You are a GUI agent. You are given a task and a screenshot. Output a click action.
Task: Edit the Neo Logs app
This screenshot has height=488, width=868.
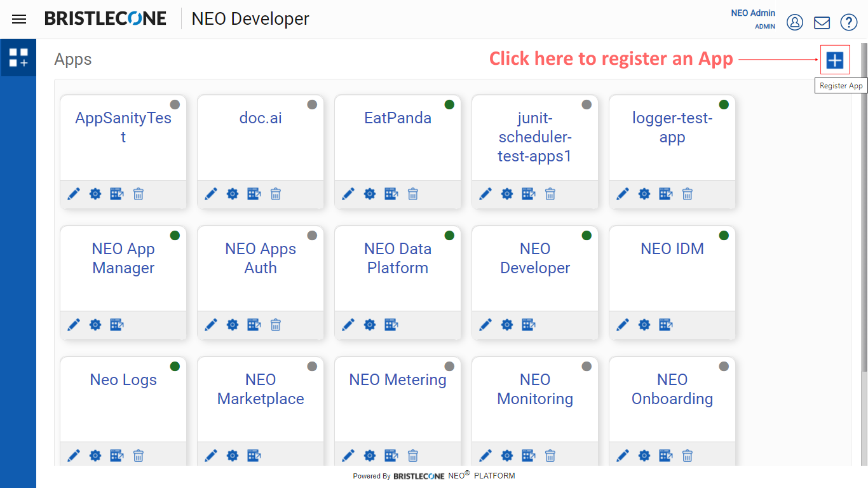(x=74, y=456)
